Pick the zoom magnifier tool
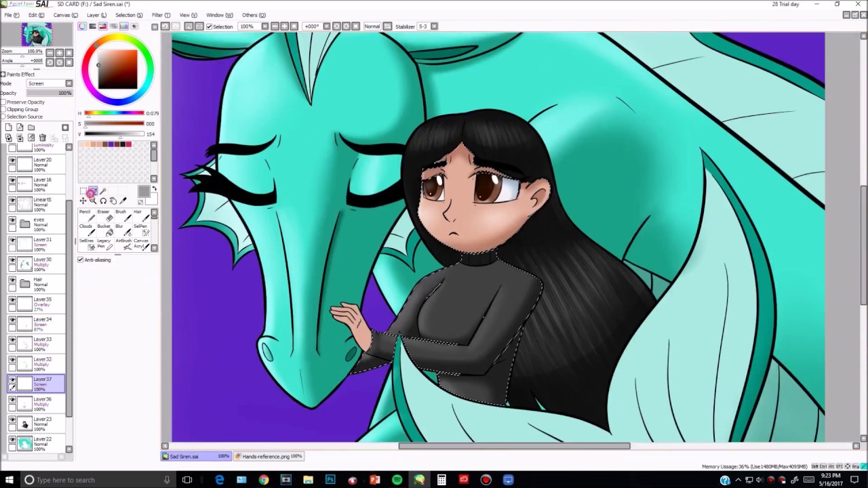This screenshot has width=868, height=488. click(x=93, y=201)
